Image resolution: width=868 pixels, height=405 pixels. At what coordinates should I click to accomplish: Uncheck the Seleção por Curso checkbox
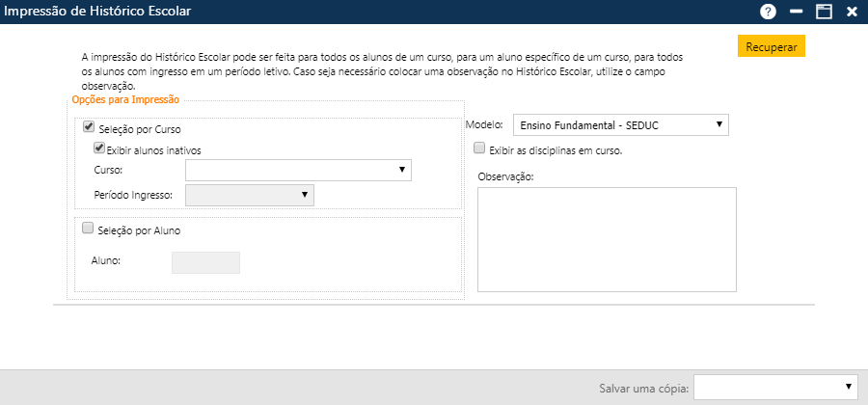click(x=89, y=127)
